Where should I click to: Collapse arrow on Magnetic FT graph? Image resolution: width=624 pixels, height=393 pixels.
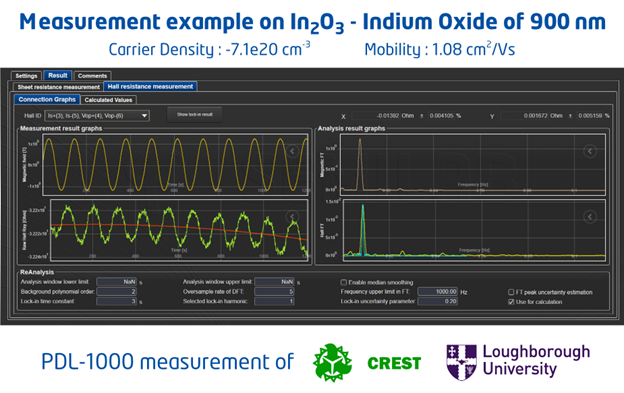[590, 151]
